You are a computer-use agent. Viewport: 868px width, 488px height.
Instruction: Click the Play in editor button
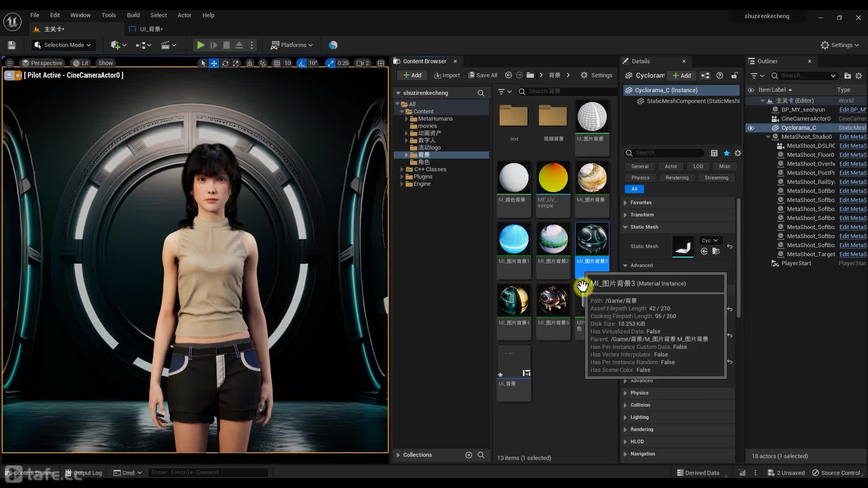[x=201, y=45]
